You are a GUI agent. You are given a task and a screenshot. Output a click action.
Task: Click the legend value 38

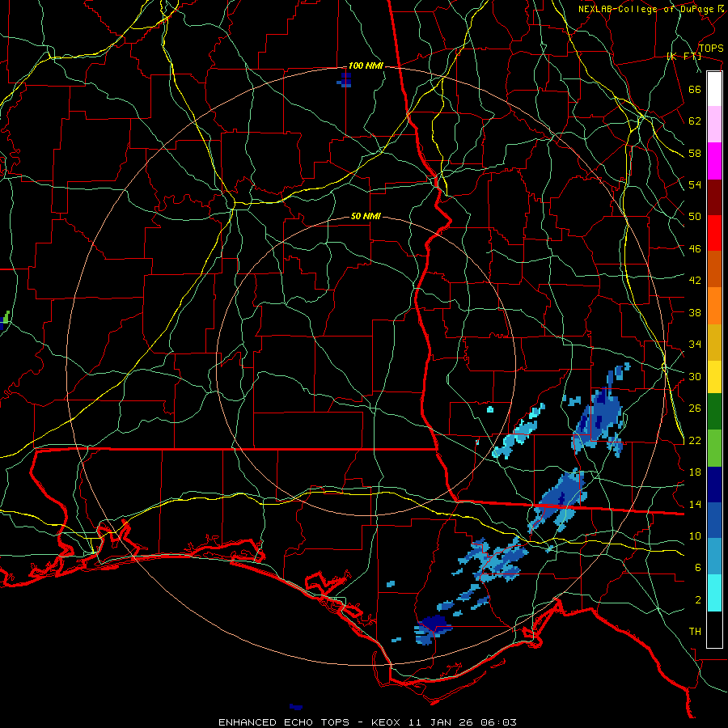point(695,312)
